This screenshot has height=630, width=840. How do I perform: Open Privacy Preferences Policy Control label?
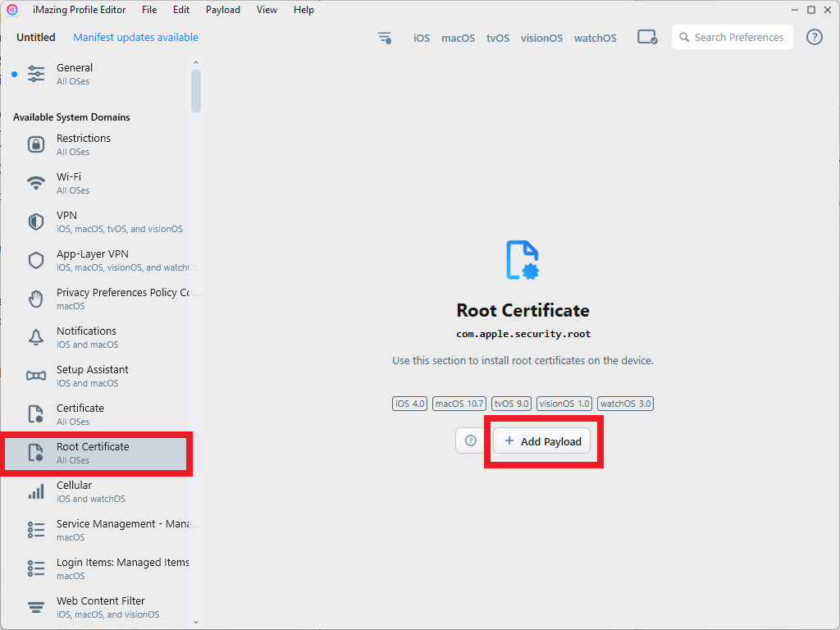(128, 293)
